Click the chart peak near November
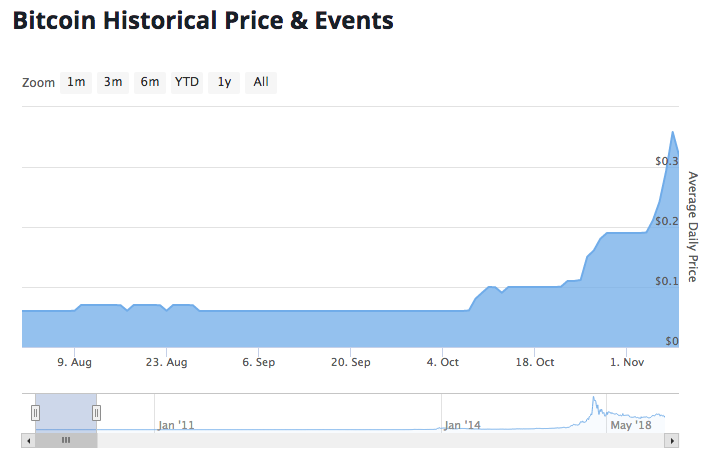710x471 pixels. [x=673, y=132]
